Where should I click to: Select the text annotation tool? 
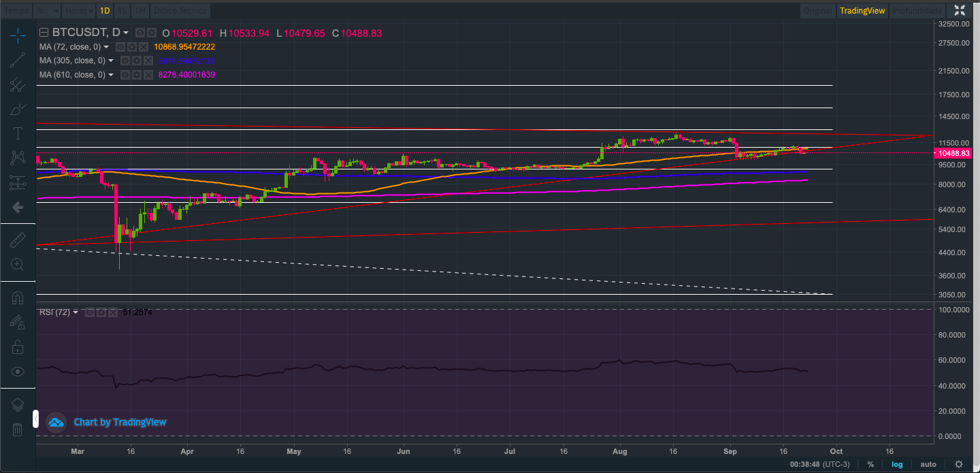pos(18,133)
